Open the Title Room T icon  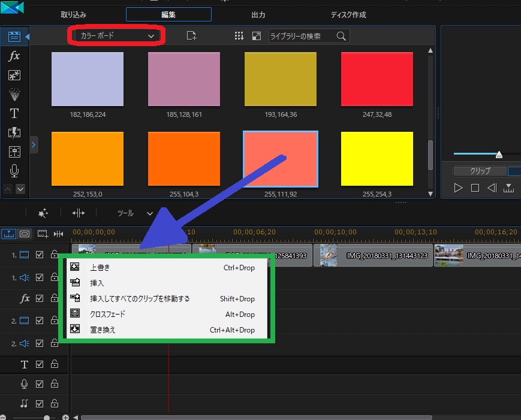pos(14,113)
